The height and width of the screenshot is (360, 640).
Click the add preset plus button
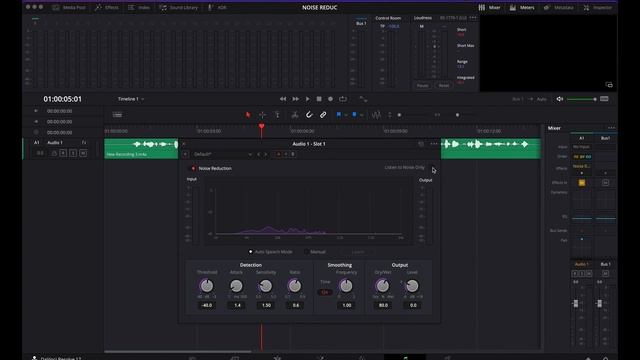pos(185,154)
